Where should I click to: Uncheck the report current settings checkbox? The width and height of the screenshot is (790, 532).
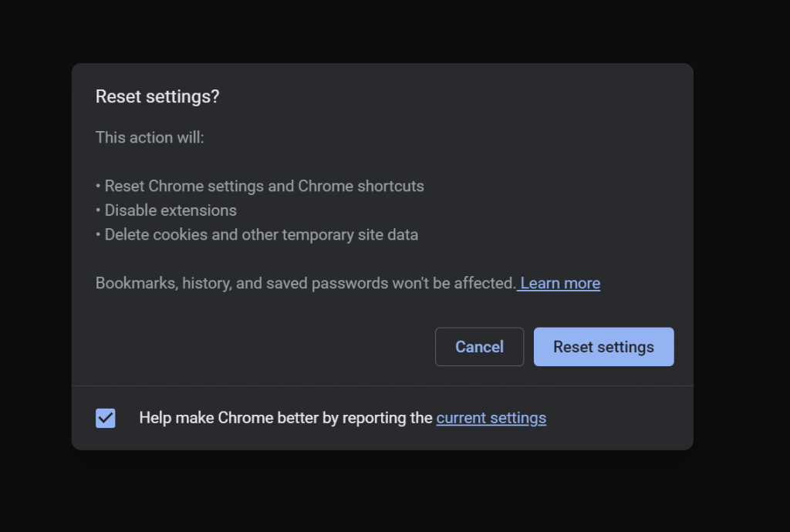pyautogui.click(x=105, y=418)
